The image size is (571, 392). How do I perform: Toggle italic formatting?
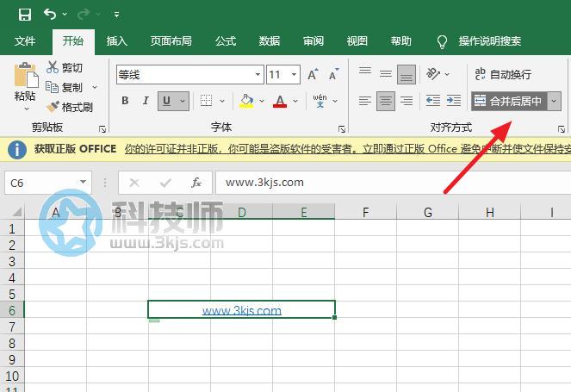(146, 101)
